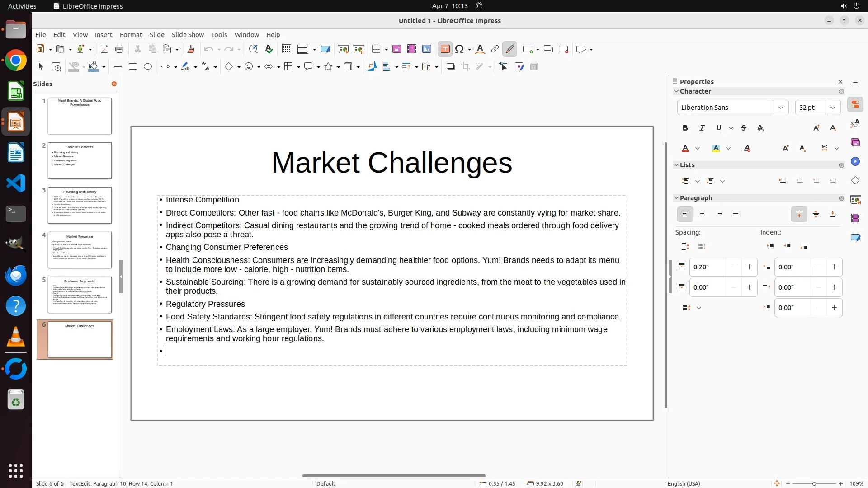868x488 pixels.
Task: Click the Display Grid icon
Action: 286,49
